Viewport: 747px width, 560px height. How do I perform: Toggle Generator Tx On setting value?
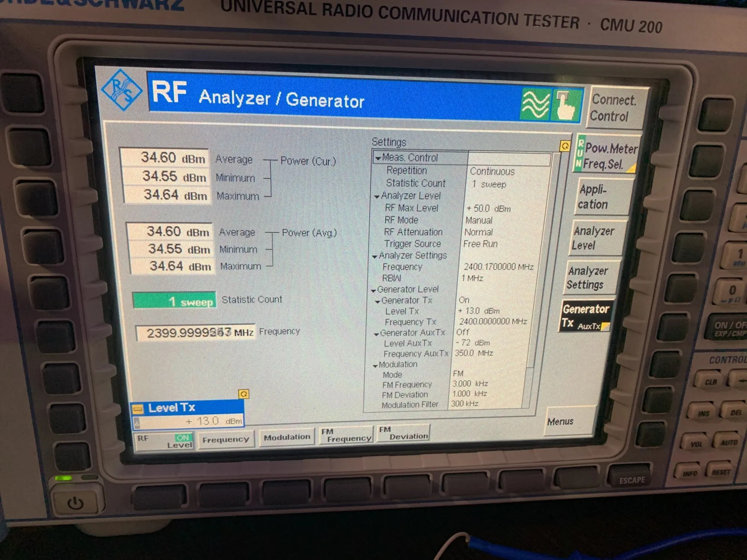464,300
